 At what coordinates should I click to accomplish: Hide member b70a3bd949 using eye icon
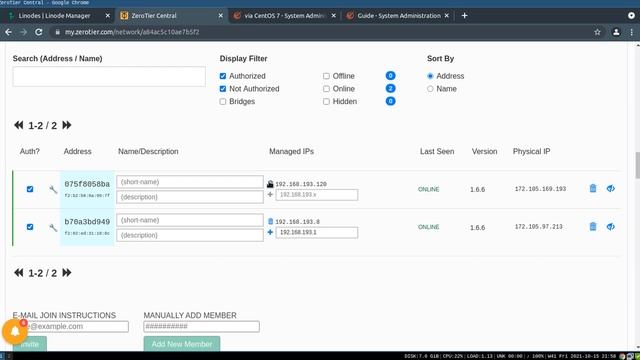click(611, 227)
